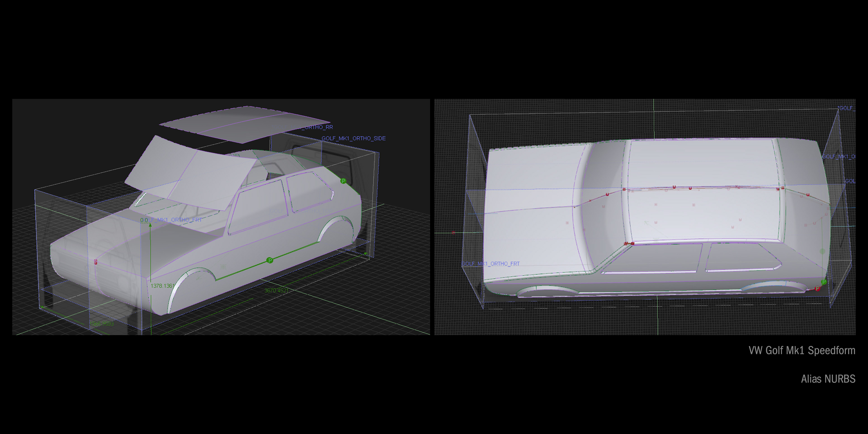Click red CV box at windshield centerline top
Image resolution: width=868 pixels, height=434 pixels.
tap(624, 189)
